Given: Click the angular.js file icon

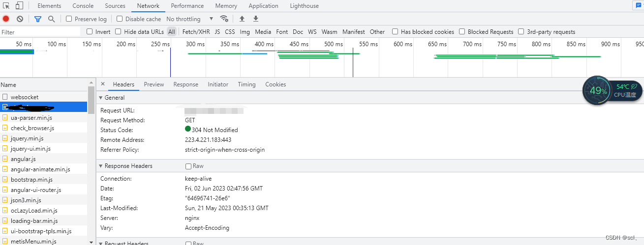Looking at the screenshot, I should [5, 159].
